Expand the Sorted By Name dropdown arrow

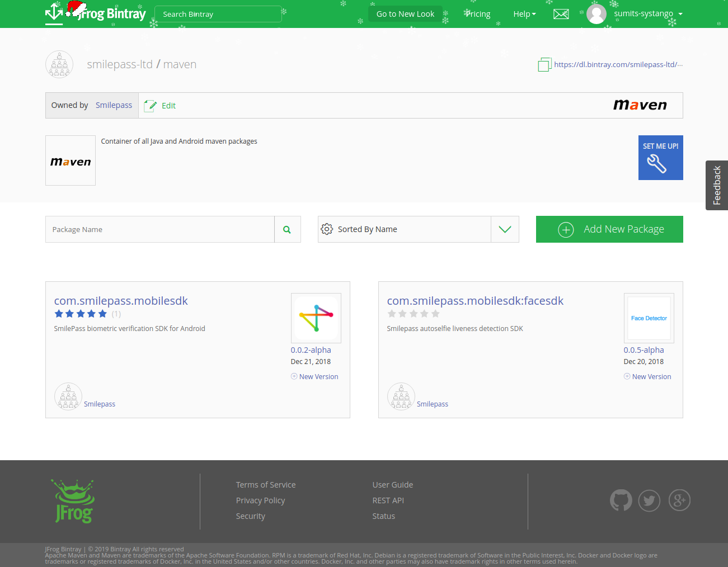point(505,229)
